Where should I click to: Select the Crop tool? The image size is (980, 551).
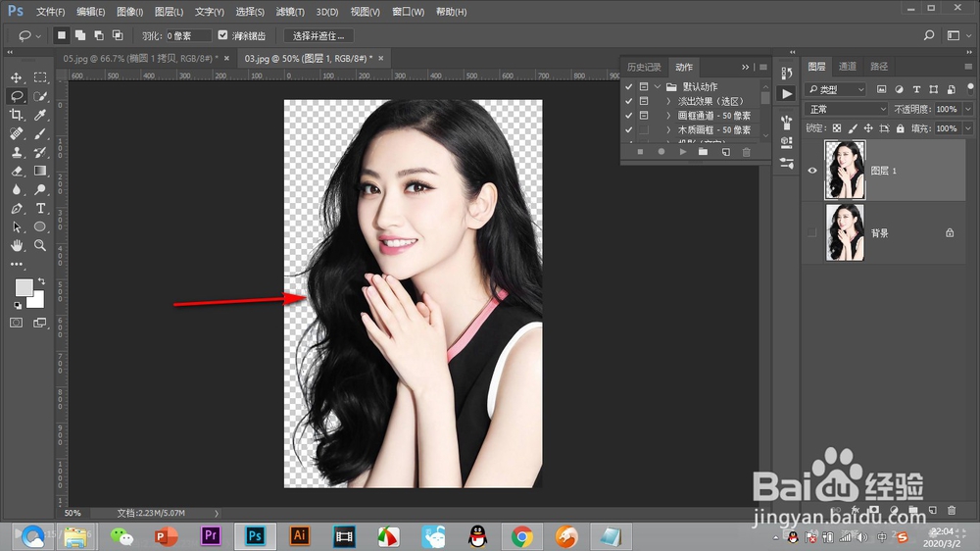(x=17, y=115)
